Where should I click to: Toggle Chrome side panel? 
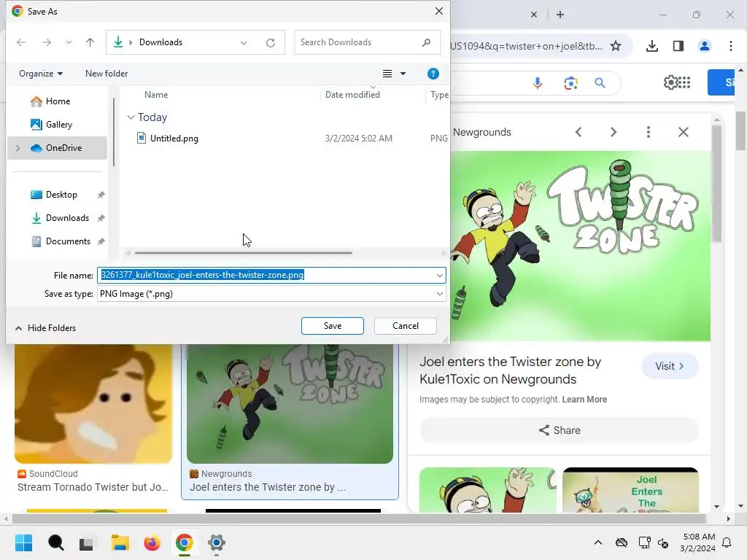pyautogui.click(x=678, y=46)
